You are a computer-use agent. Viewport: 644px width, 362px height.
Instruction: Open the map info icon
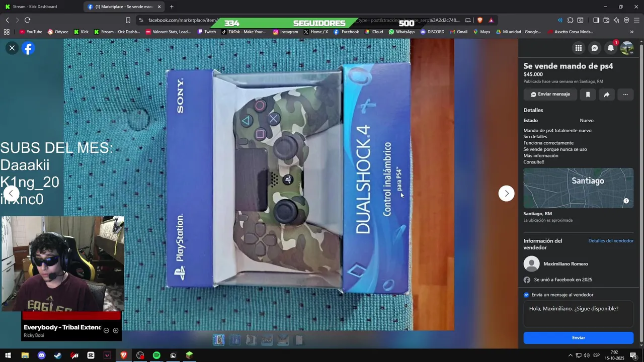626,201
